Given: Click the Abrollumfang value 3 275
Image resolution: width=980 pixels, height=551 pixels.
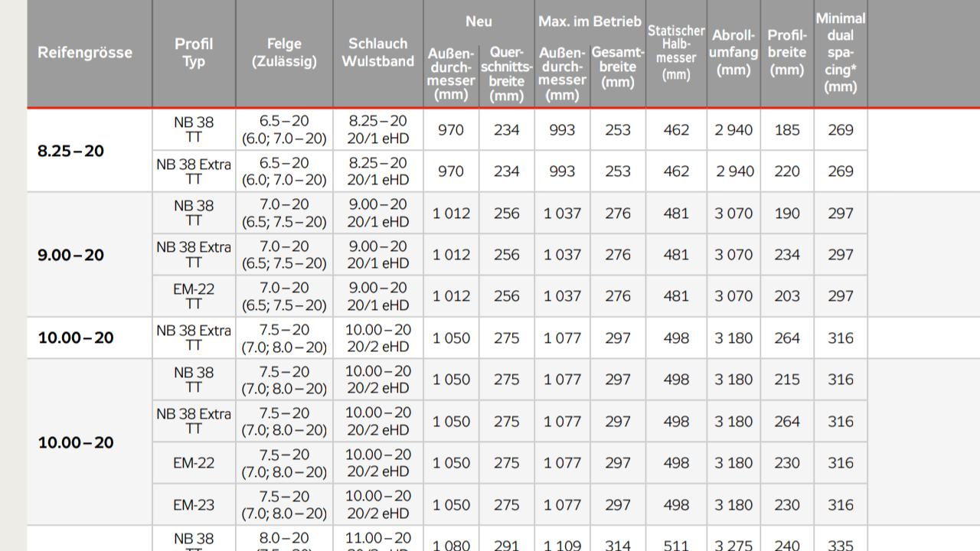Looking at the screenshot, I should pos(733,545).
